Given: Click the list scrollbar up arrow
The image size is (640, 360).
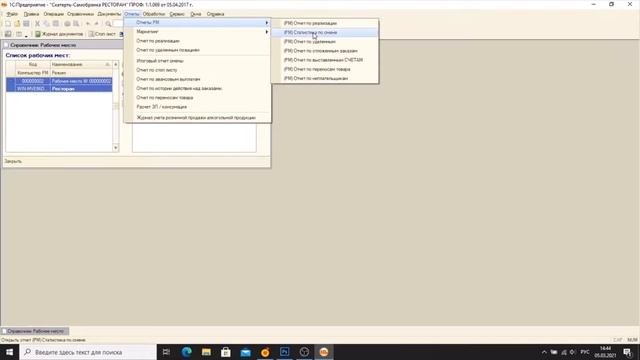Looking at the screenshot, I should (116, 64).
